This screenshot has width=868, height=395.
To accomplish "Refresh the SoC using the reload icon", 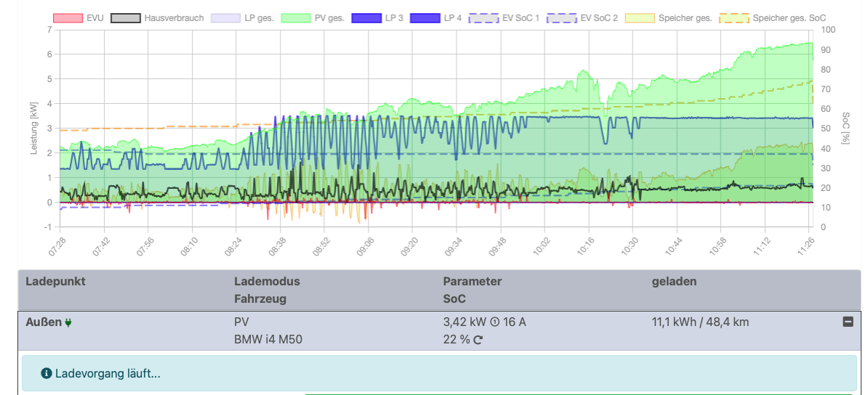I will 478,340.
